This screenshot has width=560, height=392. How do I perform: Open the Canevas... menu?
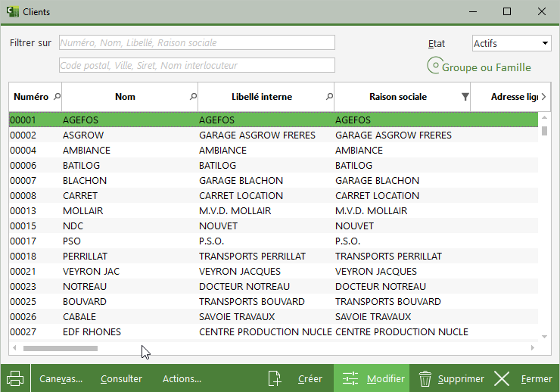[61, 378]
